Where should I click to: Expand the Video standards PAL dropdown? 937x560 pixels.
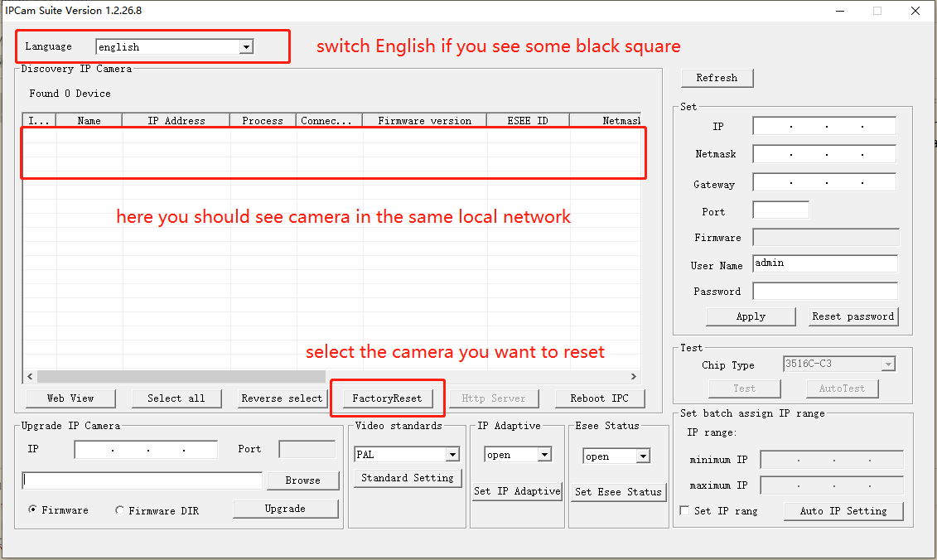click(x=452, y=455)
